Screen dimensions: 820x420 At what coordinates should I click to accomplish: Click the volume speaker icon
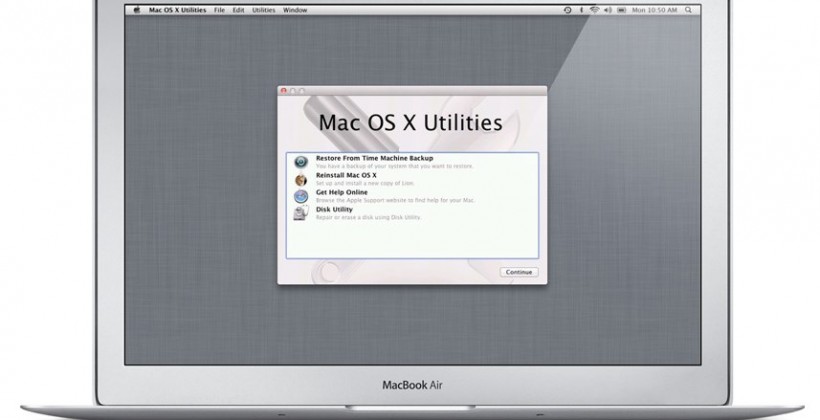click(608, 10)
